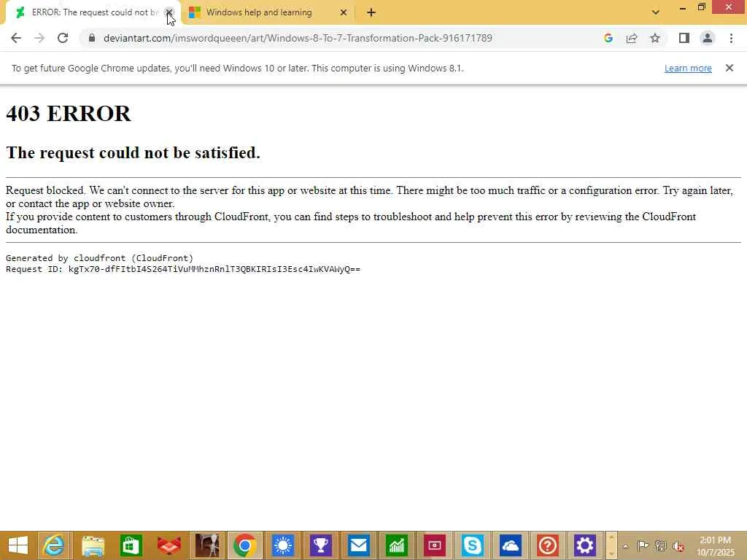This screenshot has width=747, height=560.
Task: Open a new tab
Action: [371, 12]
